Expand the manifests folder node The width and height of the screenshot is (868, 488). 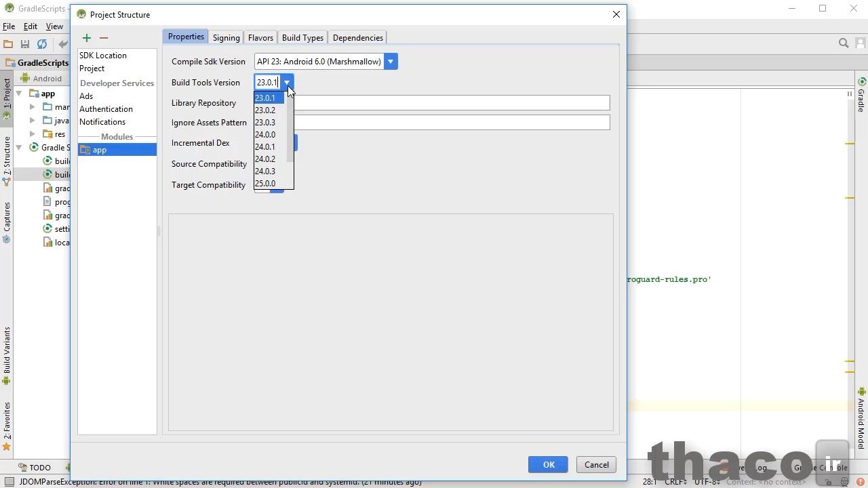[33, 107]
